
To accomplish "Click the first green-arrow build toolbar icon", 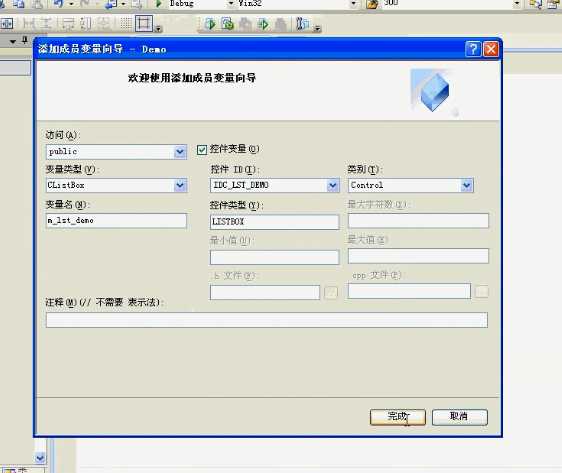I will pyautogui.click(x=210, y=24).
